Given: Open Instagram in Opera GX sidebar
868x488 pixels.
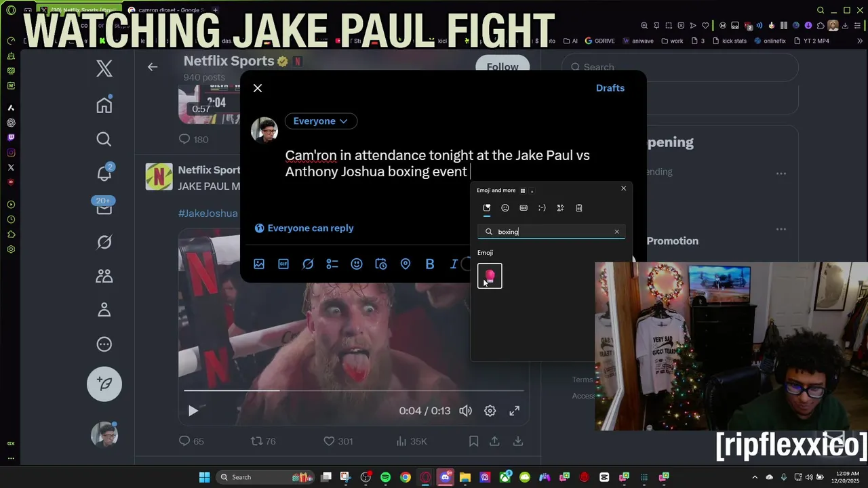Looking at the screenshot, I should tap(11, 152).
